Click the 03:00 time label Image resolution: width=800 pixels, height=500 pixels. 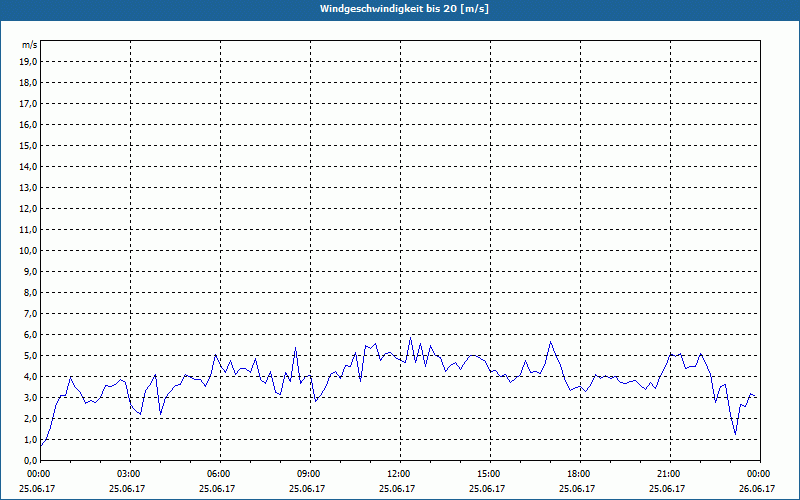[x=131, y=474]
